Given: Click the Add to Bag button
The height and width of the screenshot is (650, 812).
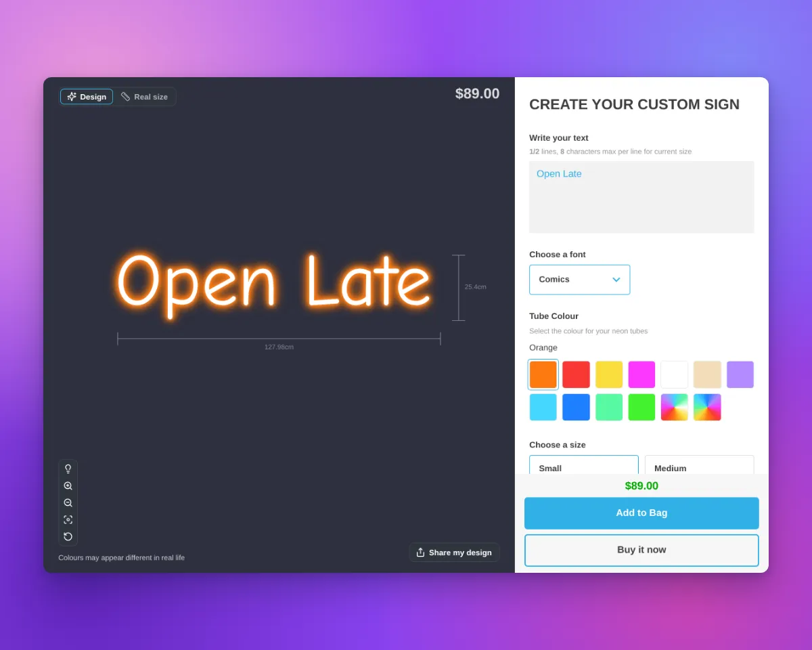Looking at the screenshot, I should [641, 513].
